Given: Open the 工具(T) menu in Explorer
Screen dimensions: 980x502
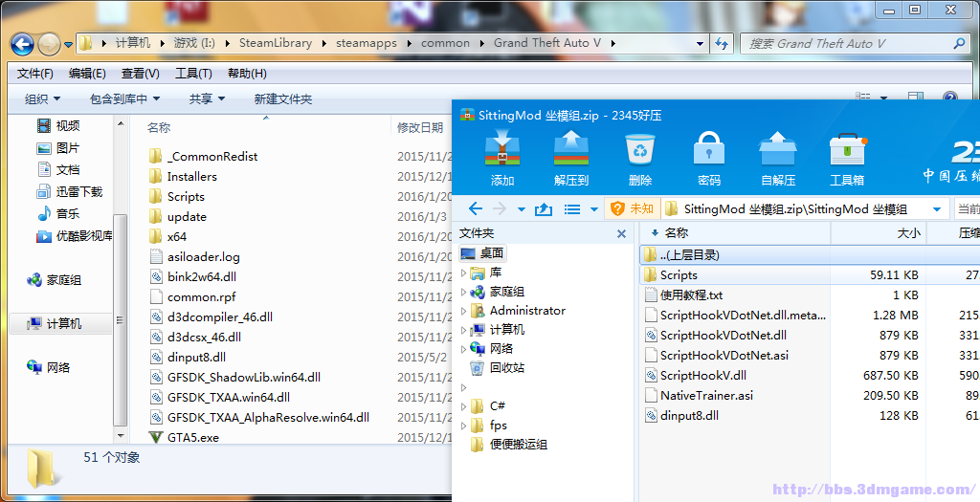Looking at the screenshot, I should (x=193, y=74).
